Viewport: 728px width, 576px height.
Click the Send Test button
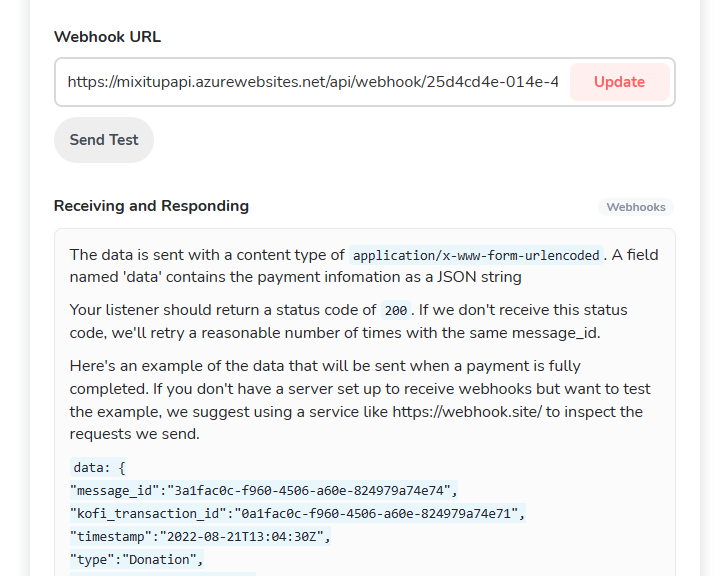tap(104, 140)
